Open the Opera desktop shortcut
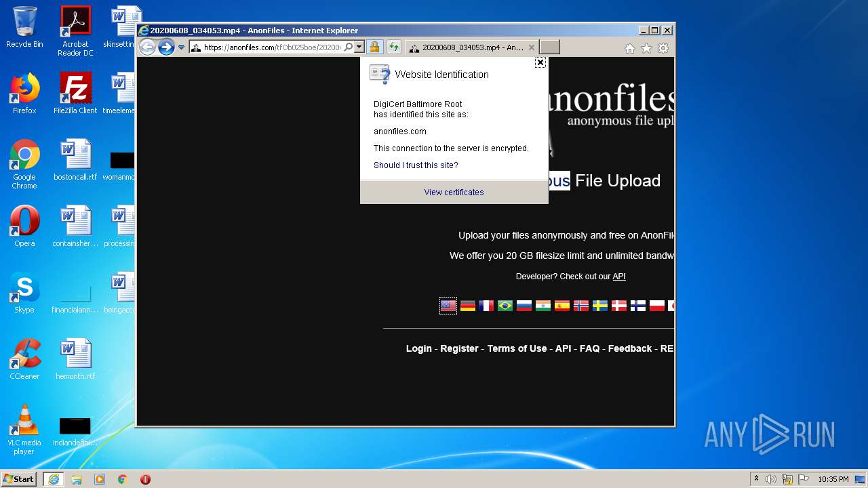The width and height of the screenshot is (868, 488). click(x=24, y=226)
